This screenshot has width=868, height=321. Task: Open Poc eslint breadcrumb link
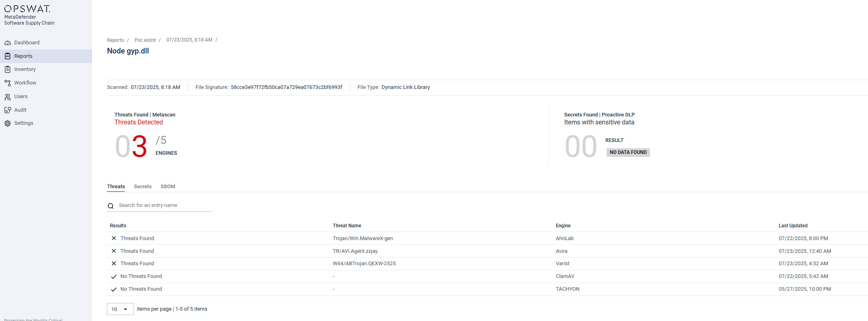(145, 40)
